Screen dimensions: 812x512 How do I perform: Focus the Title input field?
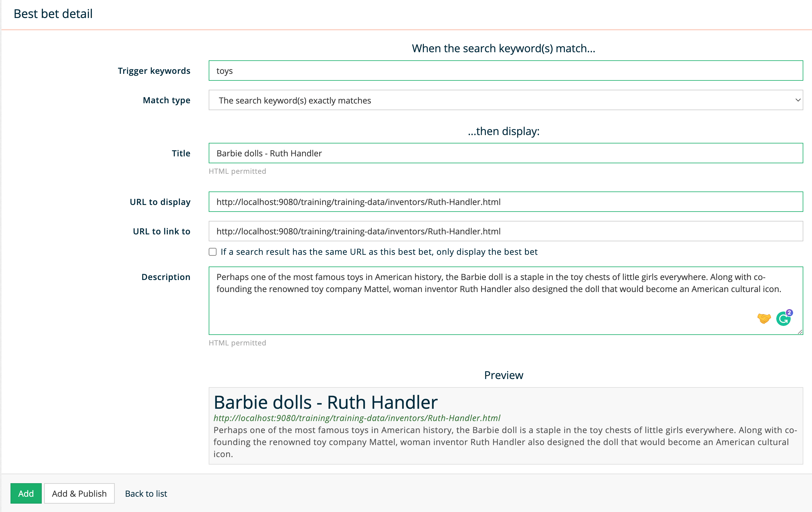coord(505,153)
